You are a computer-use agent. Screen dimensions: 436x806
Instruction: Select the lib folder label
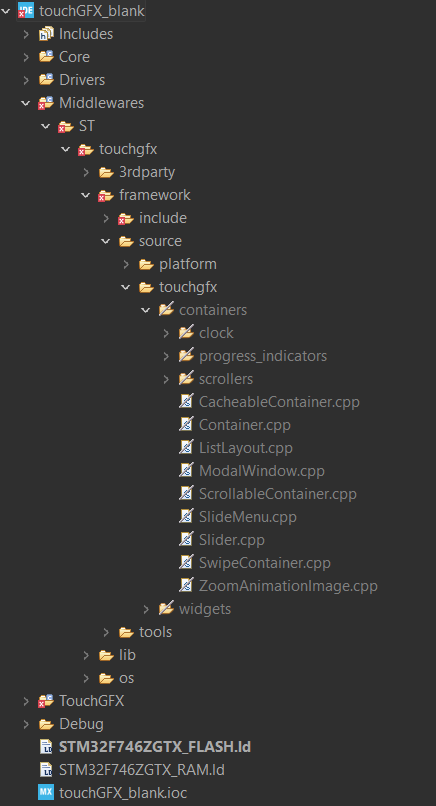point(128,655)
